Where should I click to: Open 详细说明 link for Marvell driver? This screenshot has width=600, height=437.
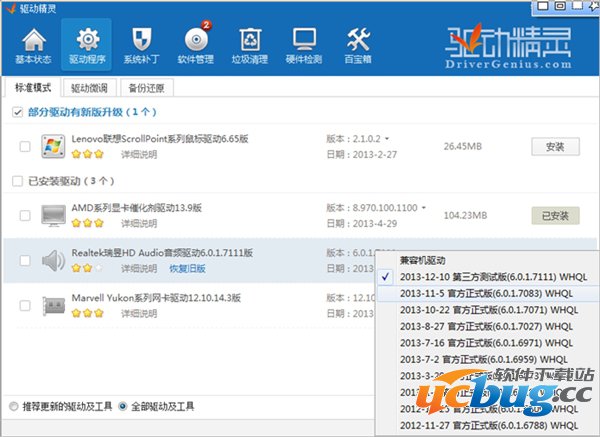pos(139,314)
